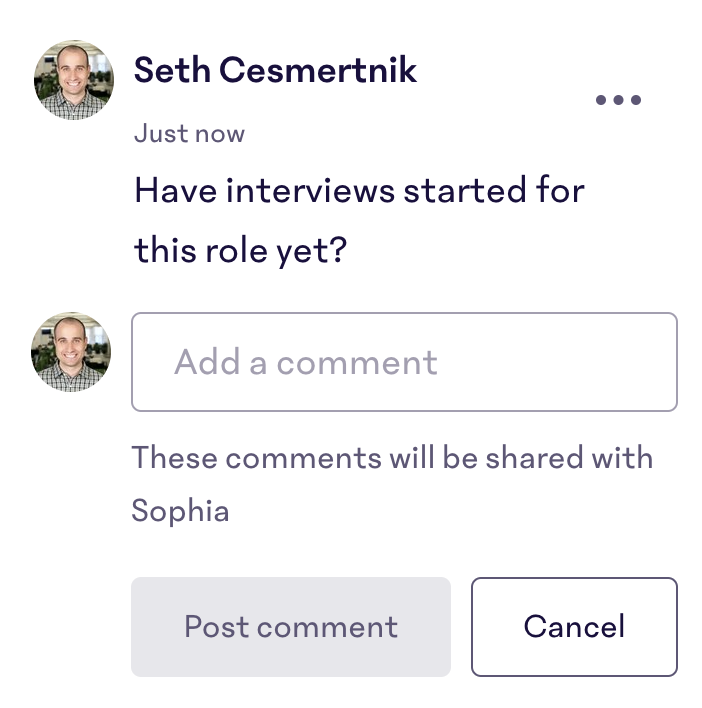The height and width of the screenshot is (708, 702).
Task: Cancel the comment reply
Action: 574,627
